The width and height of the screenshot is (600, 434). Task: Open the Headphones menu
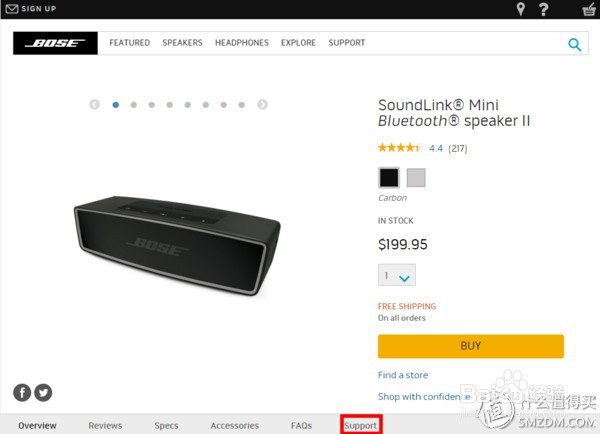pyautogui.click(x=242, y=43)
